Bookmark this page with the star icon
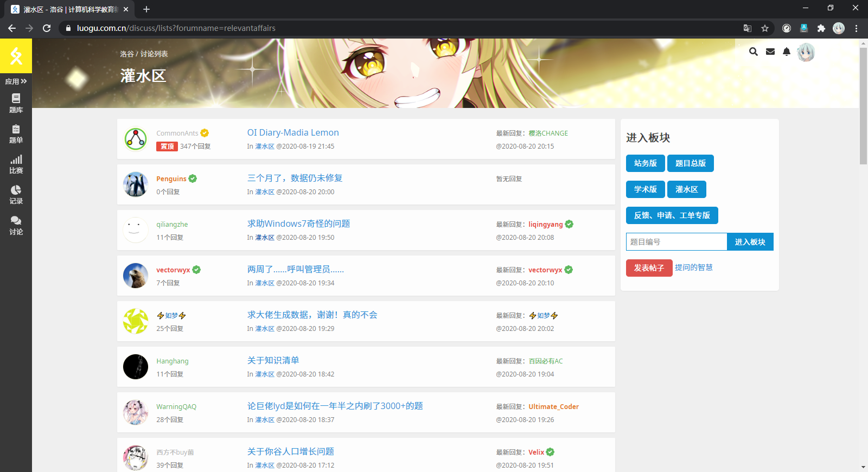This screenshot has width=868, height=472. 765,28
